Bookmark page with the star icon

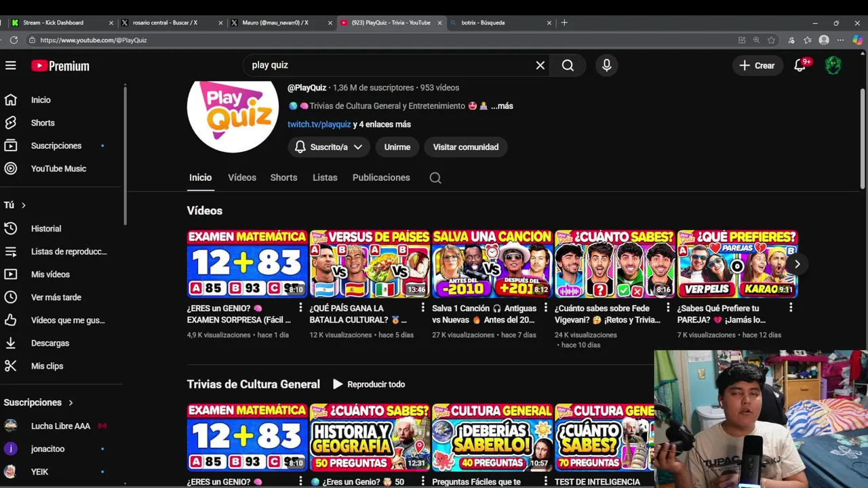pos(771,40)
